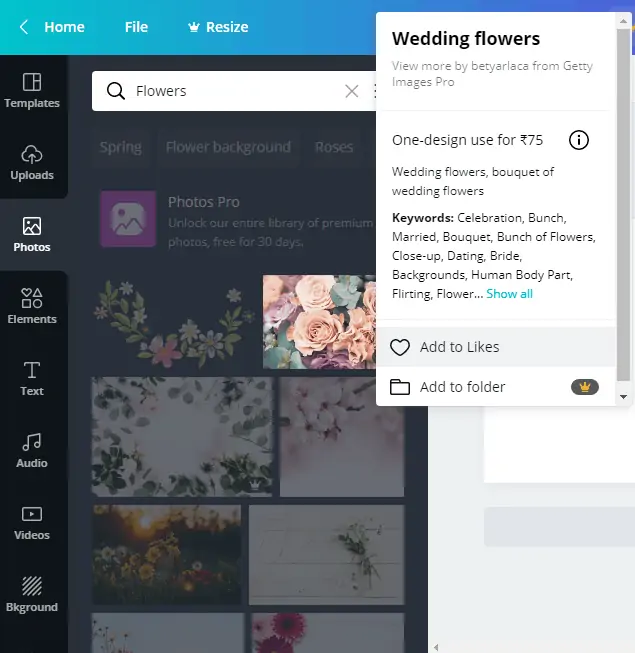
Task: Open the Audio panel
Action: pos(32,450)
